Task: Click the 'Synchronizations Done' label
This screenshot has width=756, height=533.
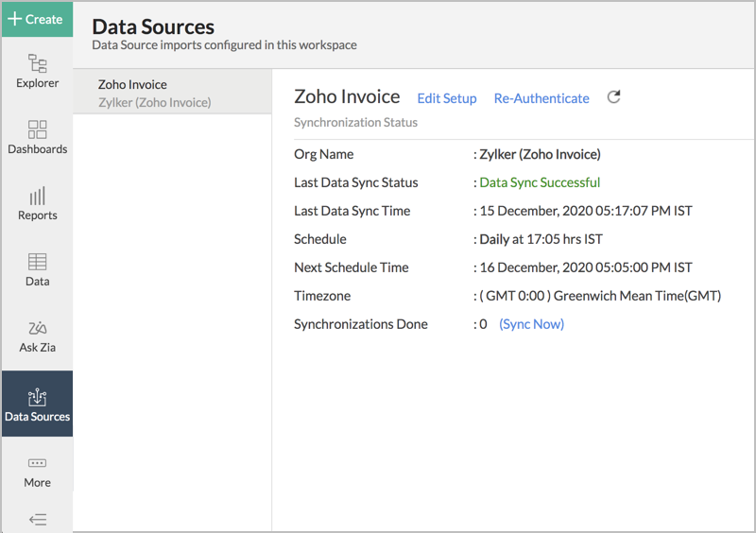Action: pyautogui.click(x=361, y=324)
